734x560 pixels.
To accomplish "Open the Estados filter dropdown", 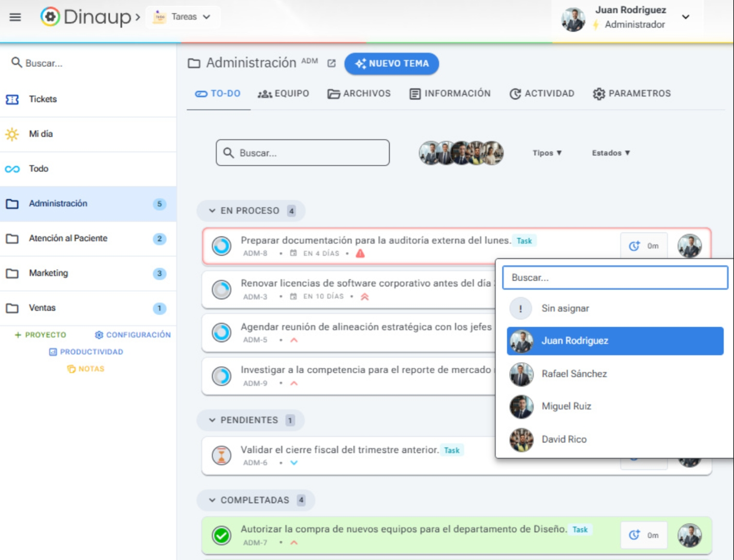I will click(x=611, y=153).
